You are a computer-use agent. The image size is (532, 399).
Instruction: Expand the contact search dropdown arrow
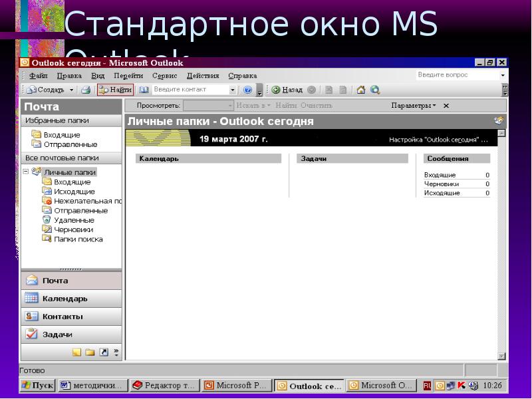[232, 90]
